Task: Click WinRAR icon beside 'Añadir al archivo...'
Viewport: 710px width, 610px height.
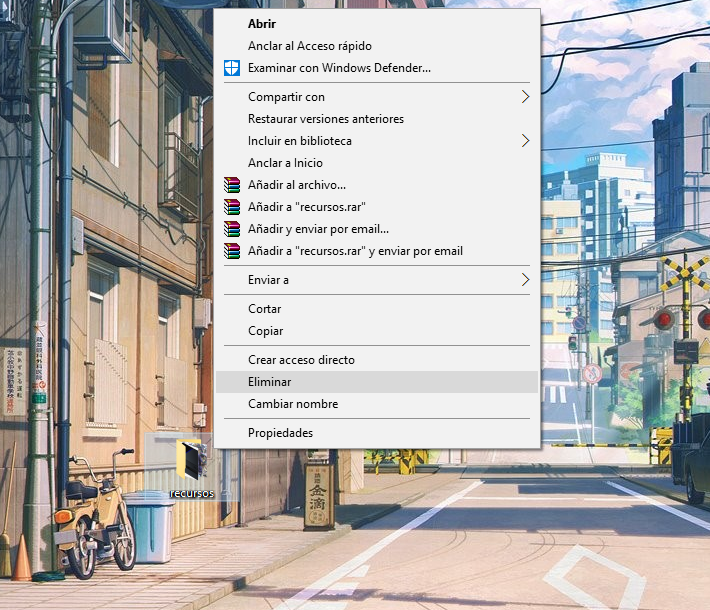Action: [232, 185]
